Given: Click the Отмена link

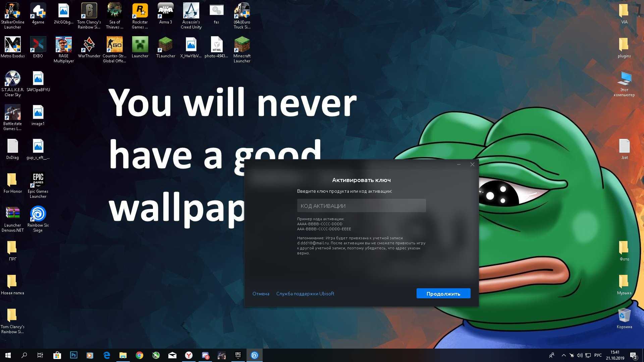Looking at the screenshot, I should pos(261,294).
